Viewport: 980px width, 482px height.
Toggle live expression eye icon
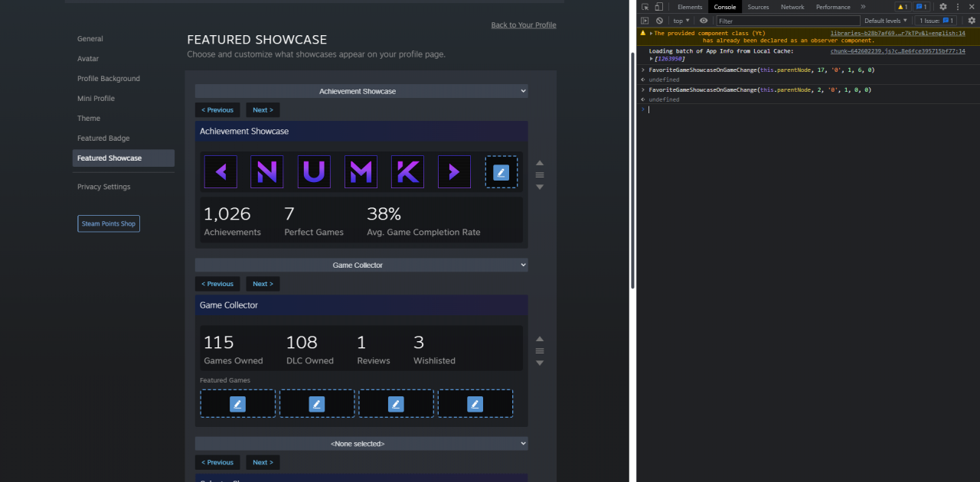click(704, 21)
